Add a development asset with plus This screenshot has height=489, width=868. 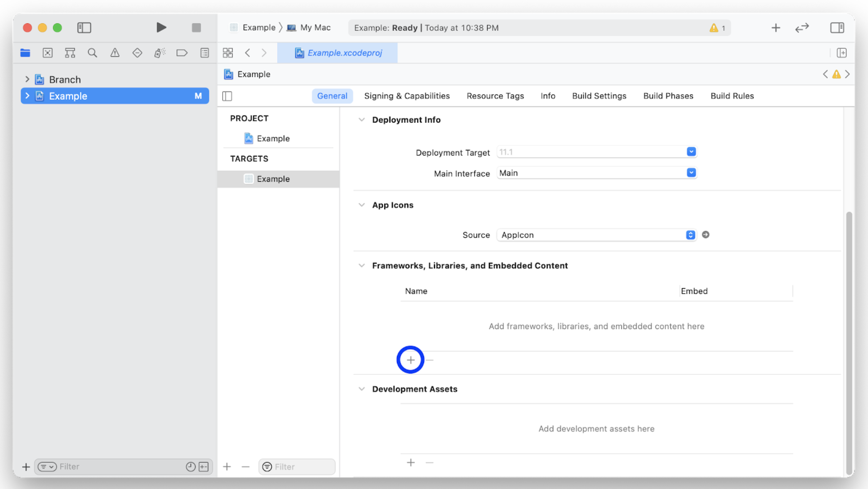(410, 462)
